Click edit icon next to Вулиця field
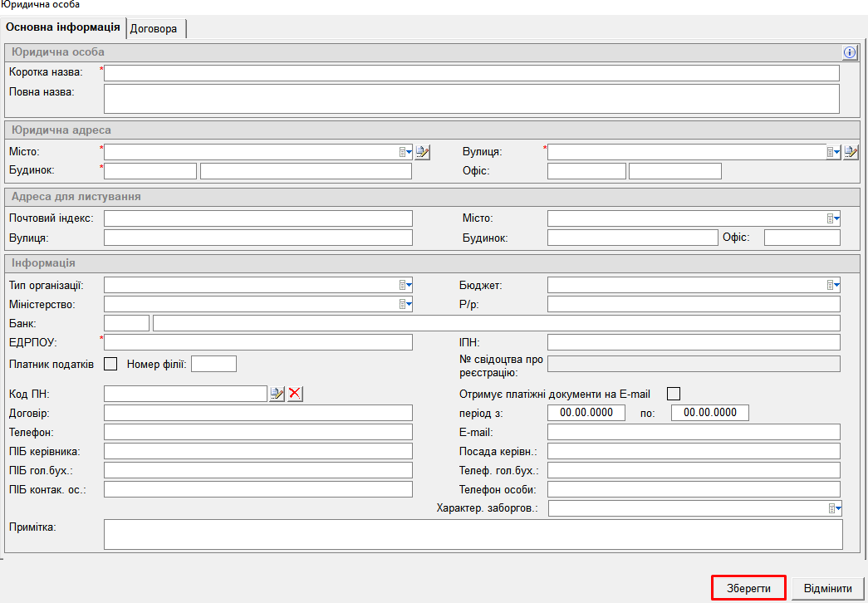Screen dimensions: 868x603 [x=851, y=152]
